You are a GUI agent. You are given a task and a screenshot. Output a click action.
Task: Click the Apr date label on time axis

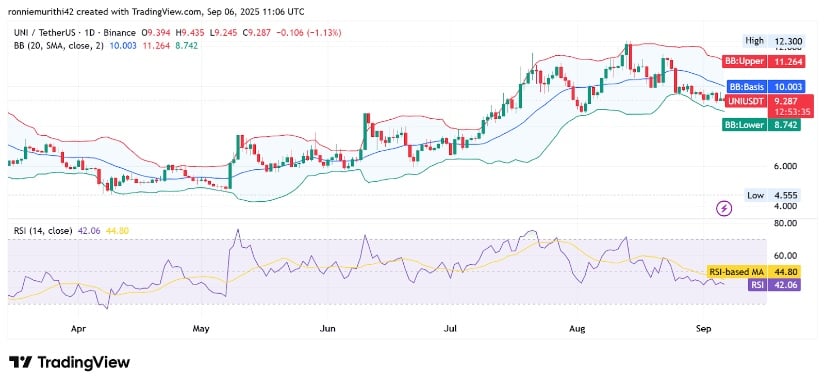pyautogui.click(x=77, y=329)
